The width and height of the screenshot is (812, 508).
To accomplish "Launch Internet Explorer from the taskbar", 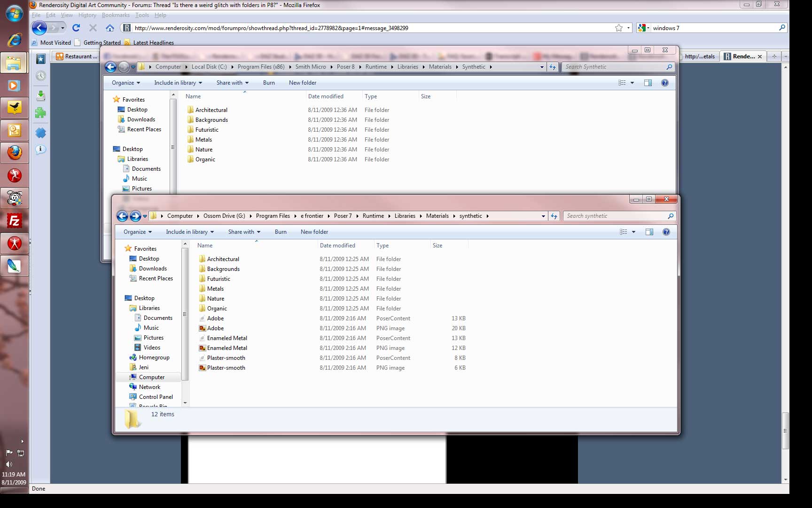I will (14, 40).
